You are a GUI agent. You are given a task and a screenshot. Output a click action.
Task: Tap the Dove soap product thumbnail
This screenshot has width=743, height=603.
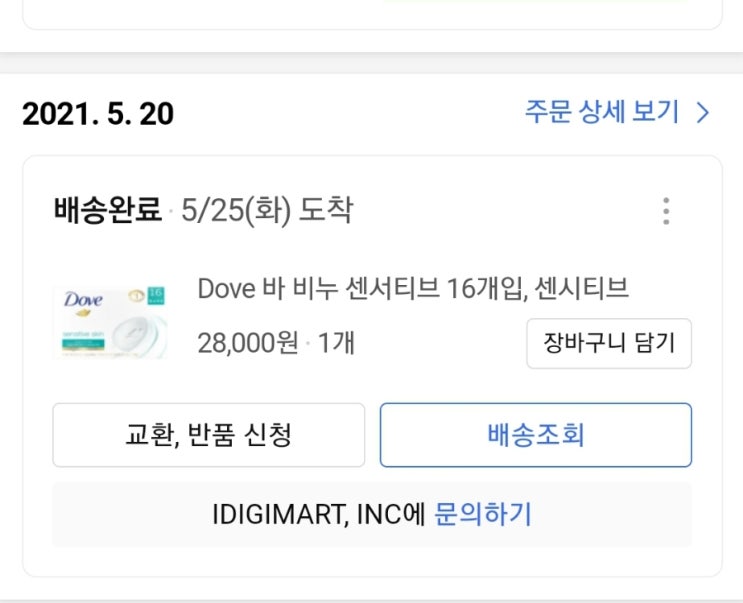[109, 322]
